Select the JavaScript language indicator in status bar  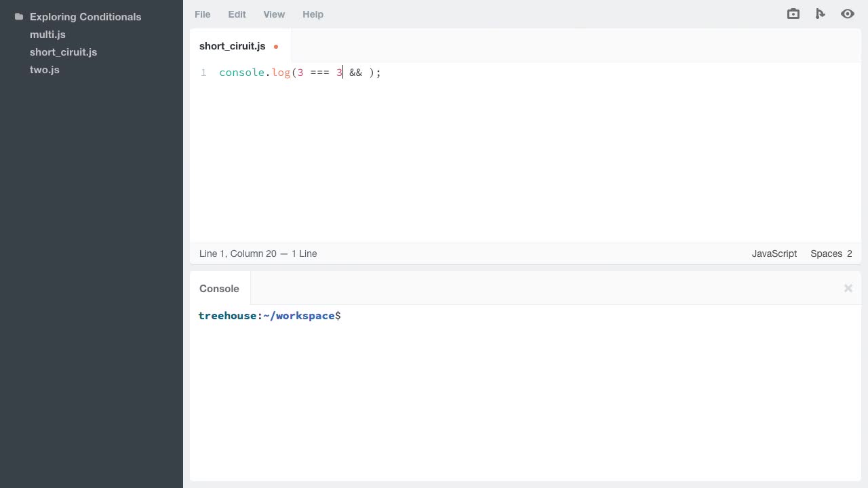(774, 253)
